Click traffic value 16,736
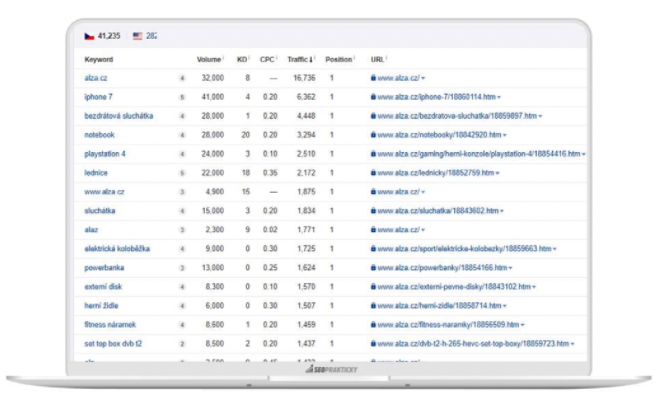Viewport: 663px width, 398px height. click(x=304, y=78)
